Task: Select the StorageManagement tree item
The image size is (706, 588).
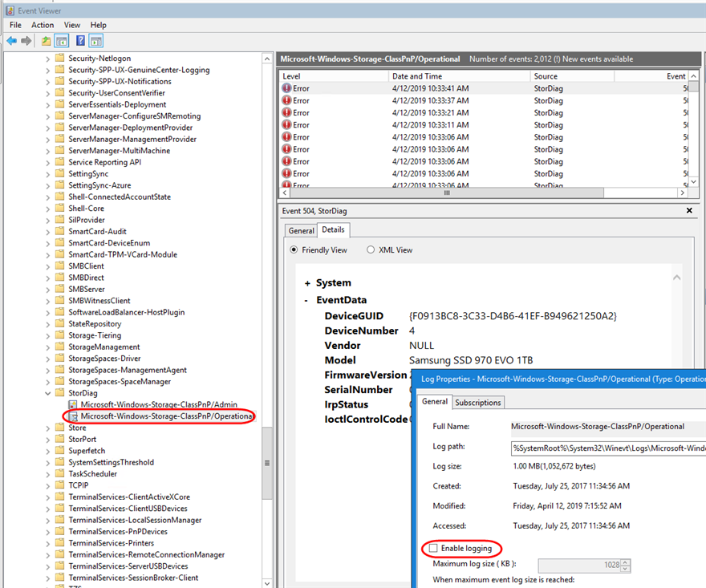Action: click(104, 347)
